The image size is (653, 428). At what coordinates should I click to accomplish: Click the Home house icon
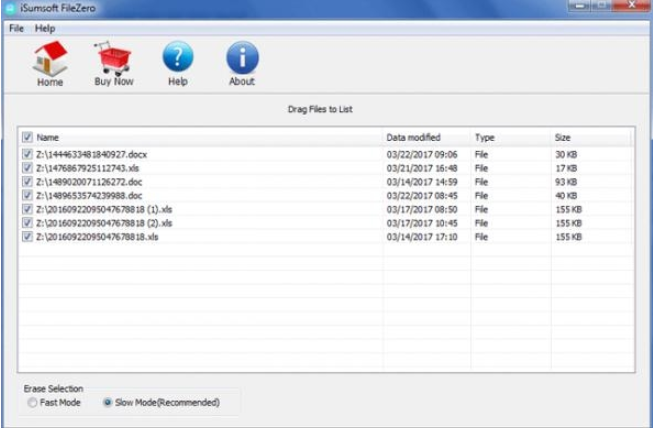tap(50, 58)
